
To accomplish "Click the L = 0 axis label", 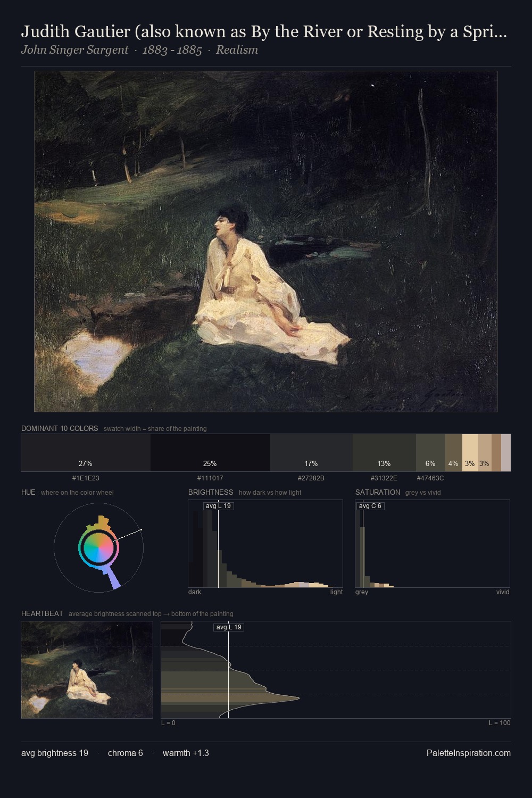I will tap(168, 723).
